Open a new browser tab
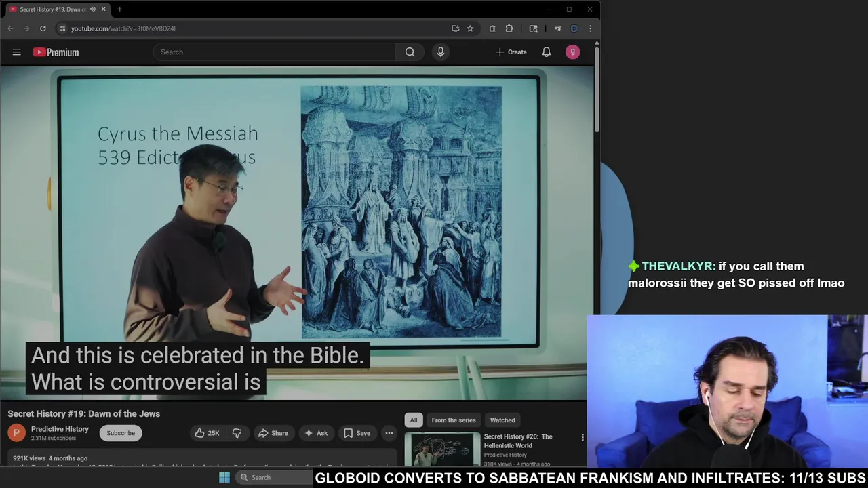This screenshot has width=868, height=488. [119, 9]
